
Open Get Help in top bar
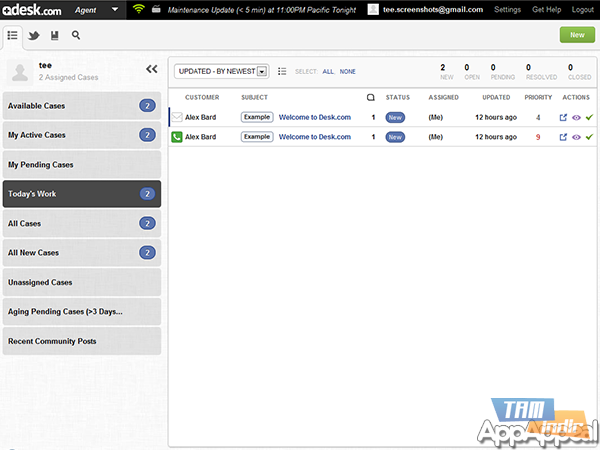[546, 10]
